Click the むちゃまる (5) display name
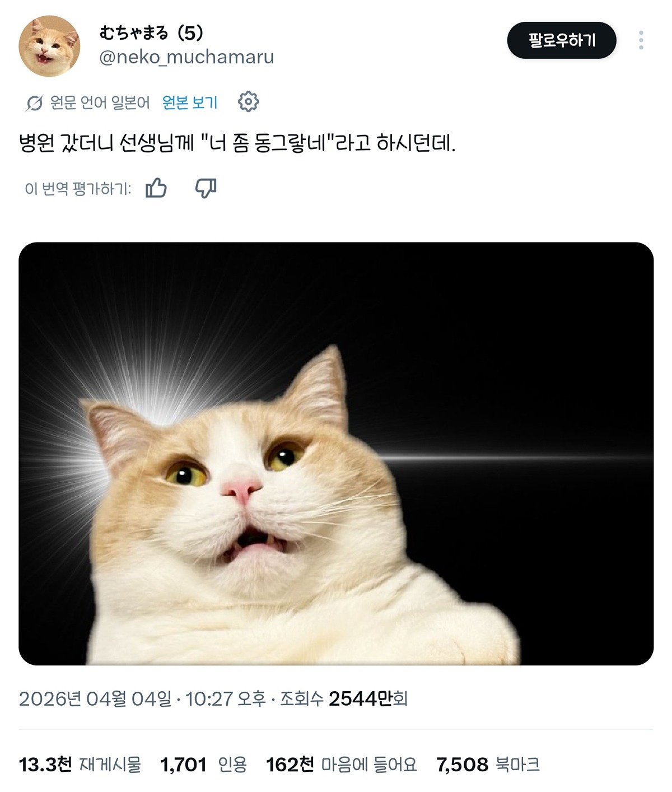Viewport: 672px width, 792px height. 151,33
